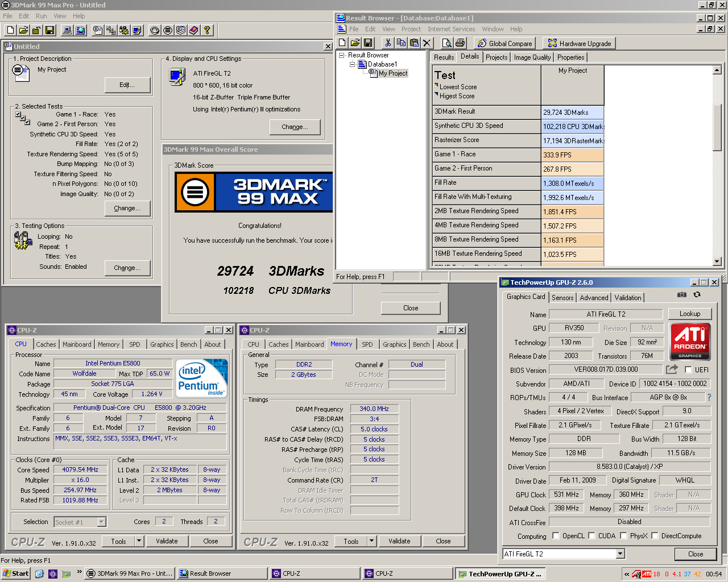Click the striped circle 3DMark logo toolbar icon
Screen dimensions: 728x582
168,30
